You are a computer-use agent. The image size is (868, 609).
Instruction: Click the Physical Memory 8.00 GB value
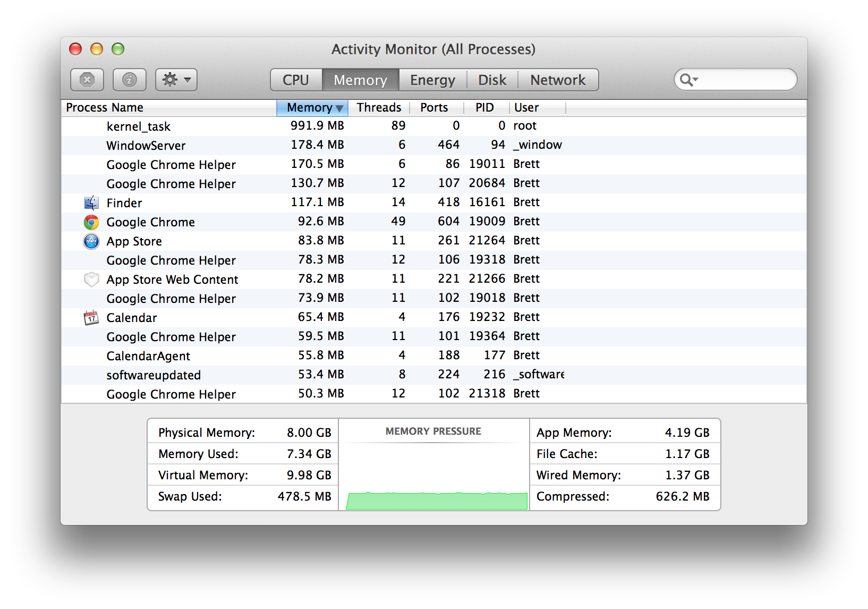click(309, 433)
